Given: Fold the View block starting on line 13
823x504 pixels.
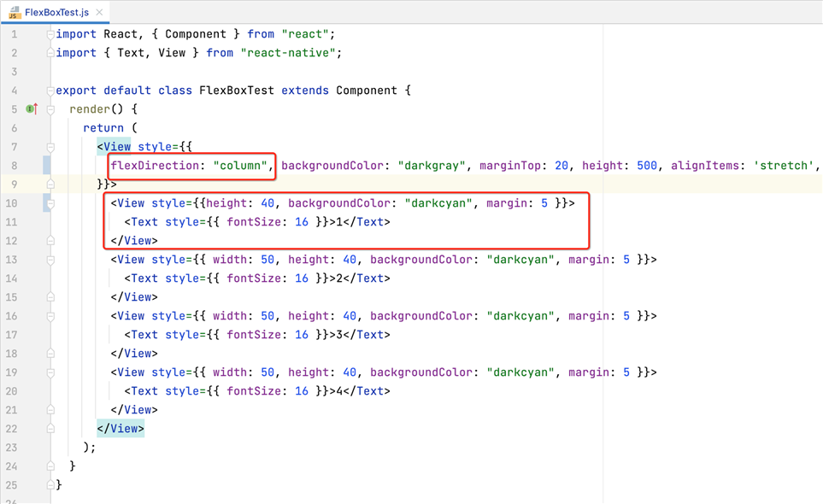Looking at the screenshot, I should [50, 260].
